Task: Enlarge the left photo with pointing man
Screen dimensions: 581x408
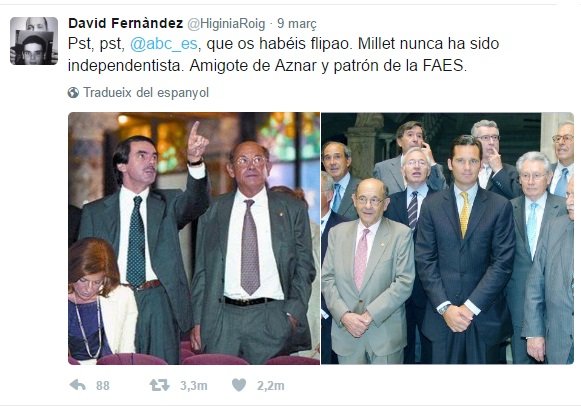Action: pos(194,238)
